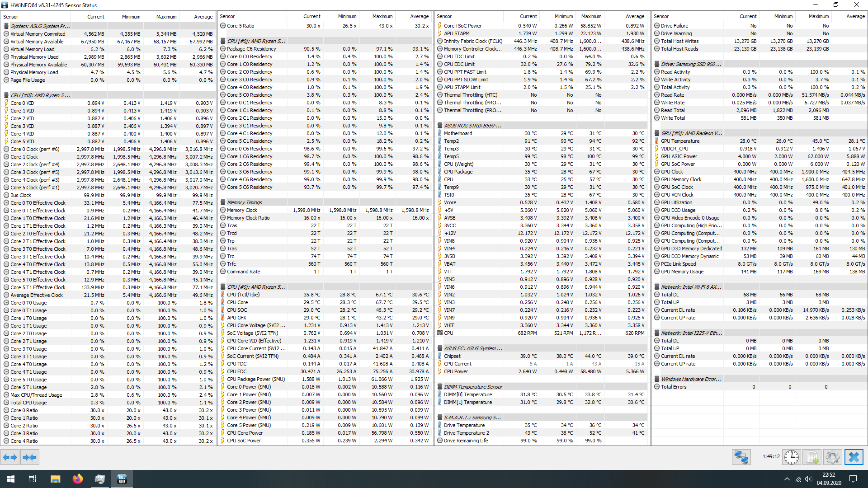The image size is (868, 488).
Task: Open HWiNFO settings with the gear icon
Action: (833, 457)
